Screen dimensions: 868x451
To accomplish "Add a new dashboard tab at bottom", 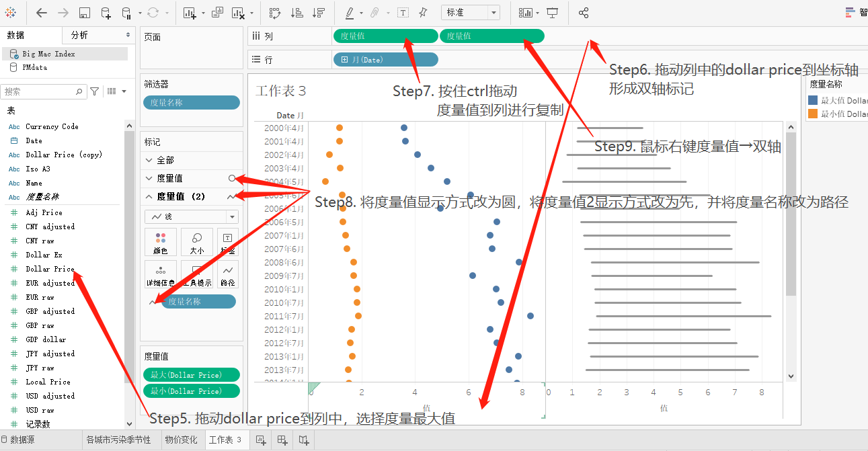I will (x=282, y=440).
